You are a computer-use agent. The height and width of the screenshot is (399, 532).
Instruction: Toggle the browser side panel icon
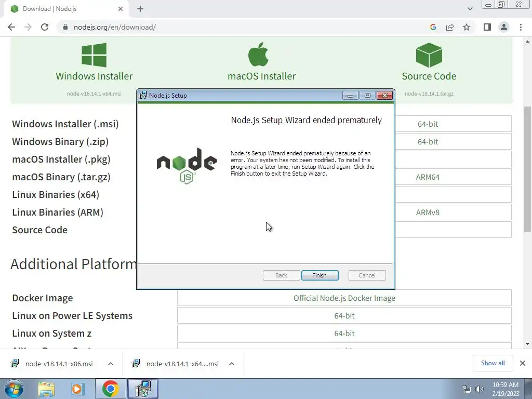tap(487, 27)
